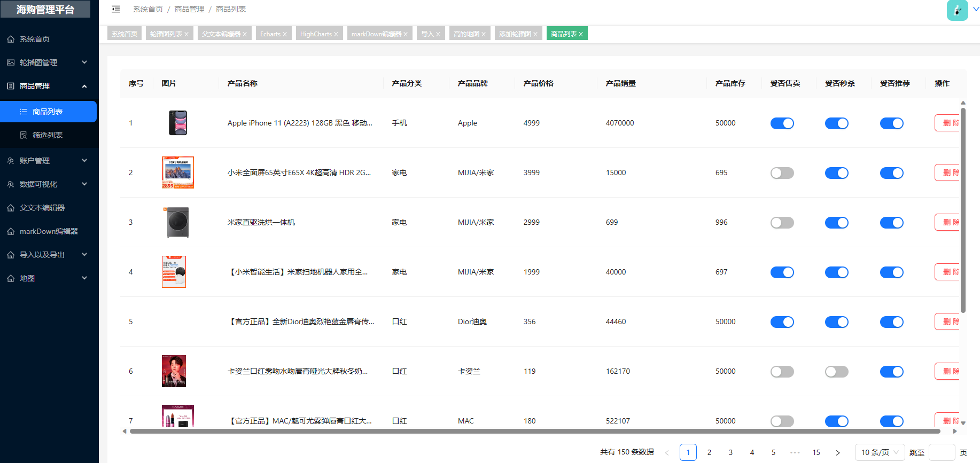
Task: Close the HighCharts tab
Action: (336, 34)
